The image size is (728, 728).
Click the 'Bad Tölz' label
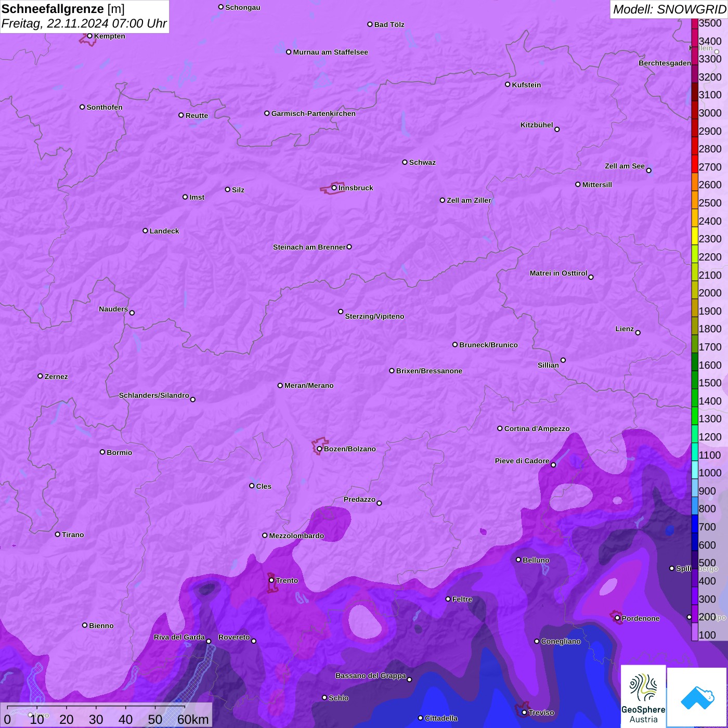389,24
